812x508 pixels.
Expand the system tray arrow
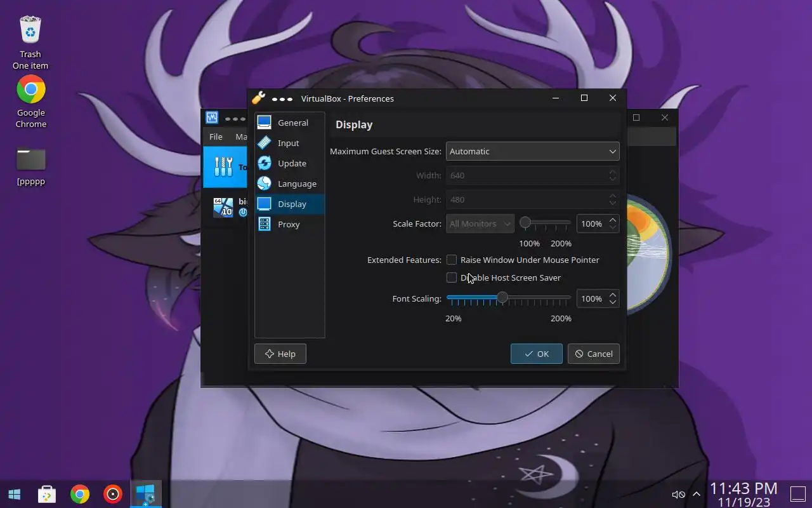[697, 494]
